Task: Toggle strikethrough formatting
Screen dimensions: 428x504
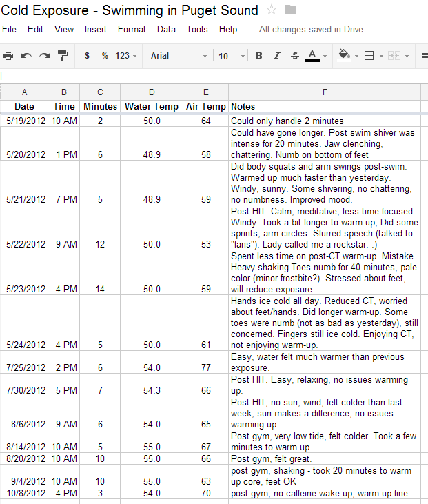Action: pyautogui.click(x=295, y=56)
